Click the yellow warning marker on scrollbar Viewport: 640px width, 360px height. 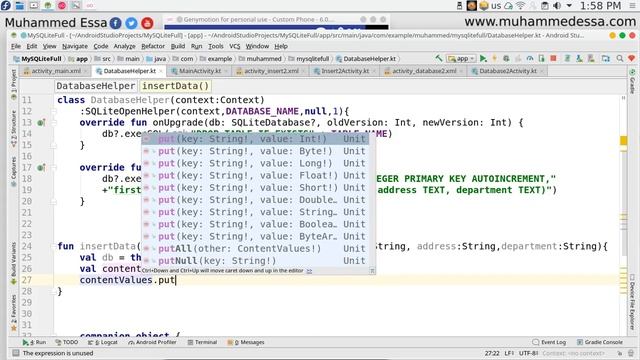624,141
